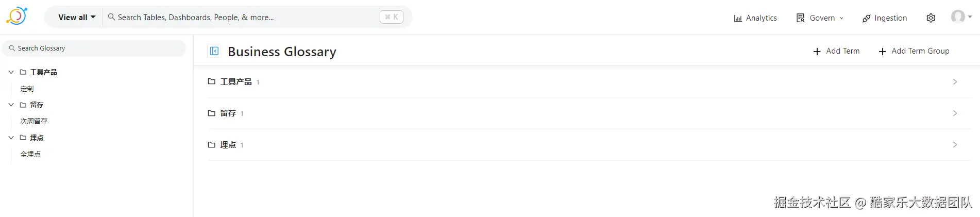Collapse the 埋点 tree node
This screenshot has height=217, width=980.
[x=11, y=138]
